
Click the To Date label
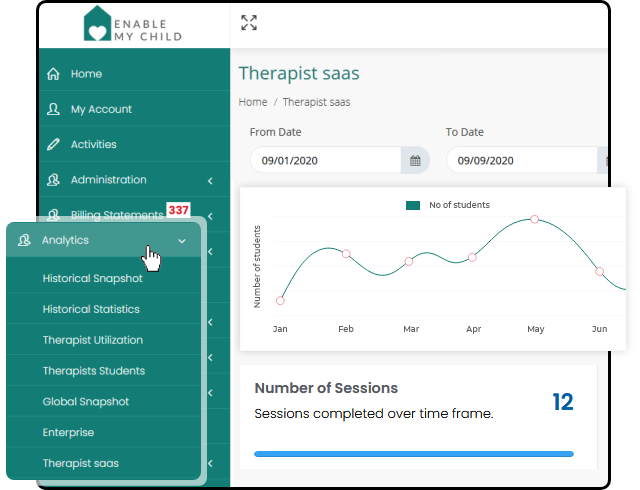click(464, 132)
